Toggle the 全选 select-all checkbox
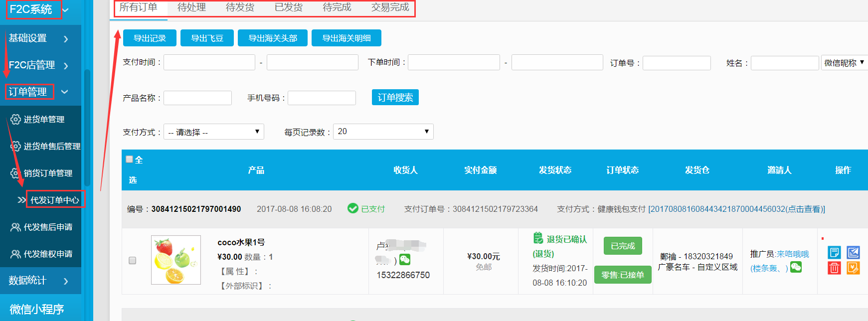Image resolution: width=868 pixels, height=321 pixels. click(130, 160)
